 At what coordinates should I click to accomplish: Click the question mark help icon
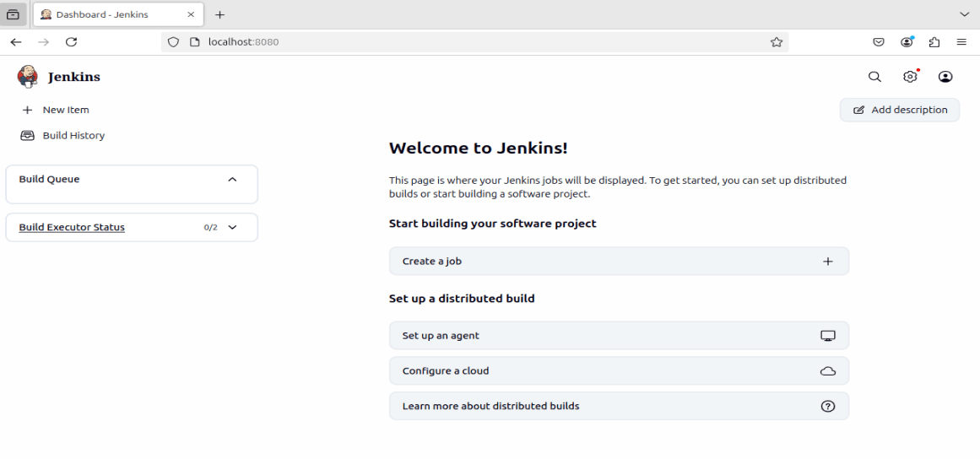[827, 406]
